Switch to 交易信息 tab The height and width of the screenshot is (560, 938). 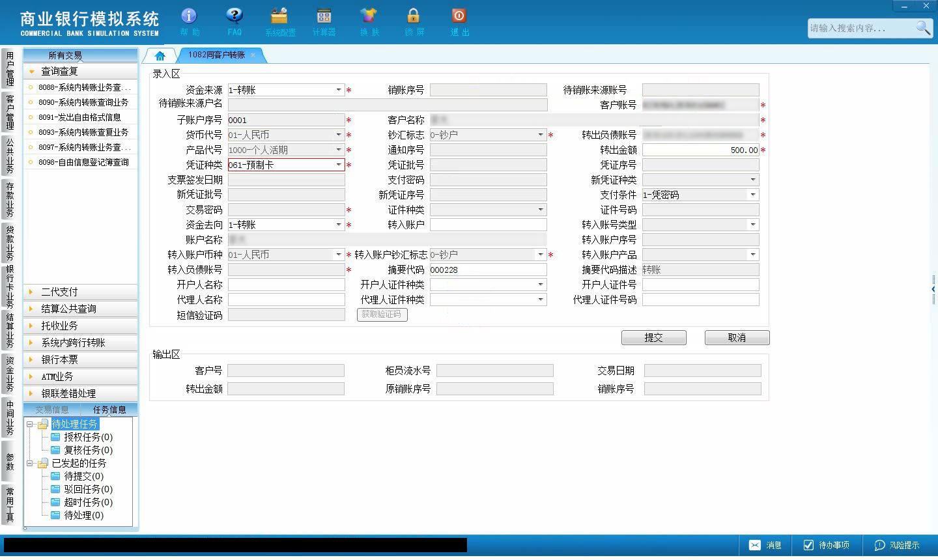pos(52,410)
